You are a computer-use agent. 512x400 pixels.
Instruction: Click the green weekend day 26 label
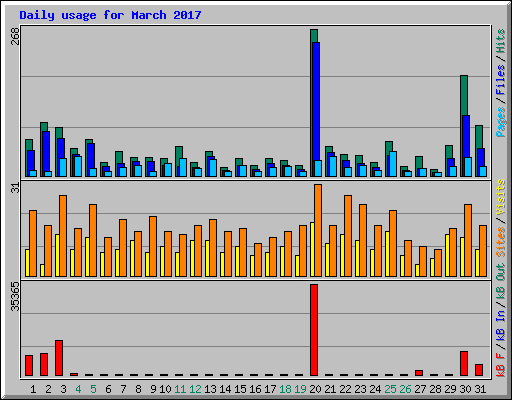(405, 389)
